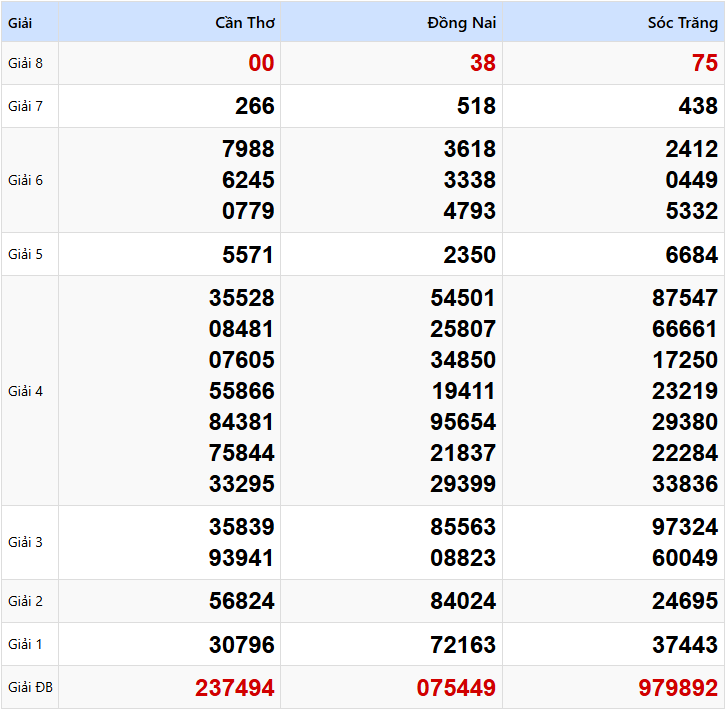Select Giải 3 number 60049
Image resolution: width=726 pixels, height=710 pixels.
pyautogui.click(x=685, y=558)
